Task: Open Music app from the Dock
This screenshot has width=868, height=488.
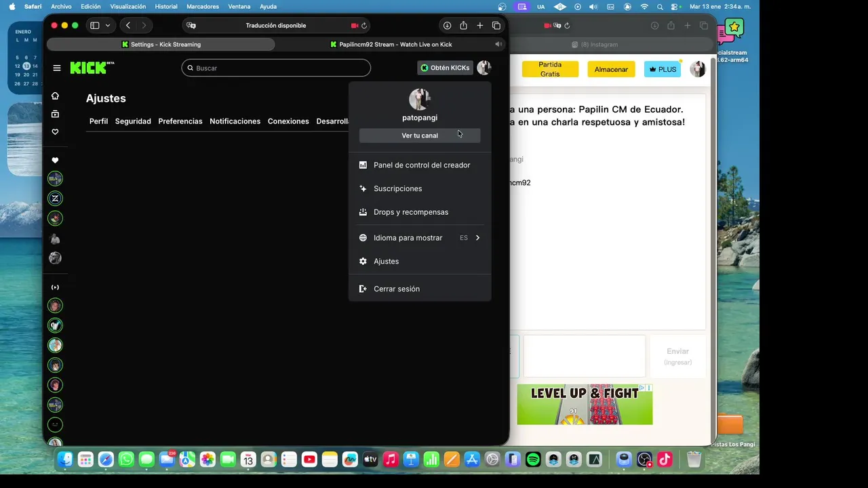Action: (391, 460)
